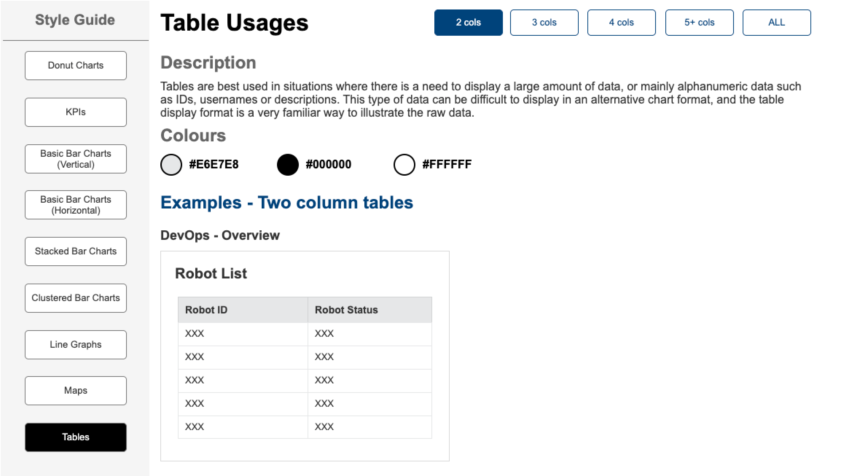Open Stacked Bar Charts guide
Viewport: 868px width, 476px height.
76,251
